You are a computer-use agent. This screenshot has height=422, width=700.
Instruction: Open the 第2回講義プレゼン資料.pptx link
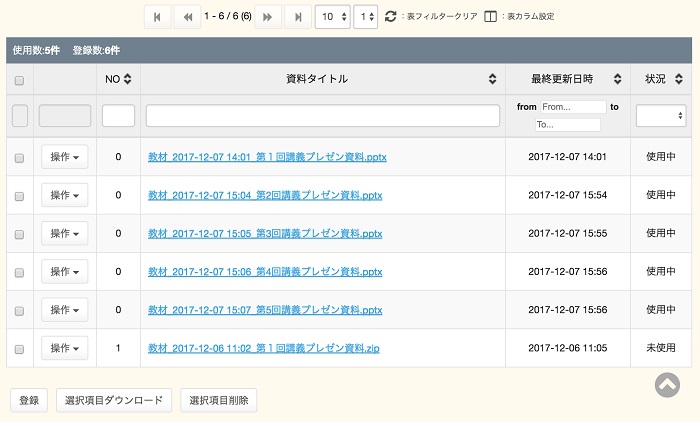point(265,195)
